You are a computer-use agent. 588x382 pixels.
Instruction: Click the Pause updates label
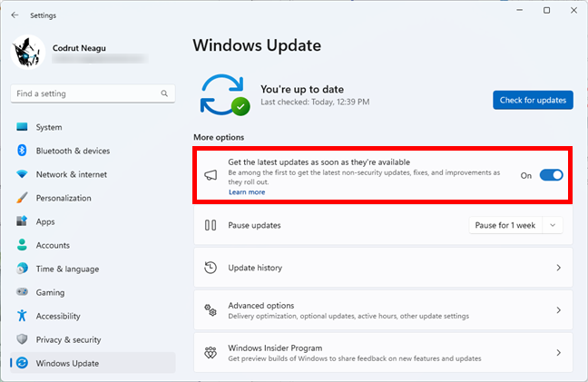254,225
